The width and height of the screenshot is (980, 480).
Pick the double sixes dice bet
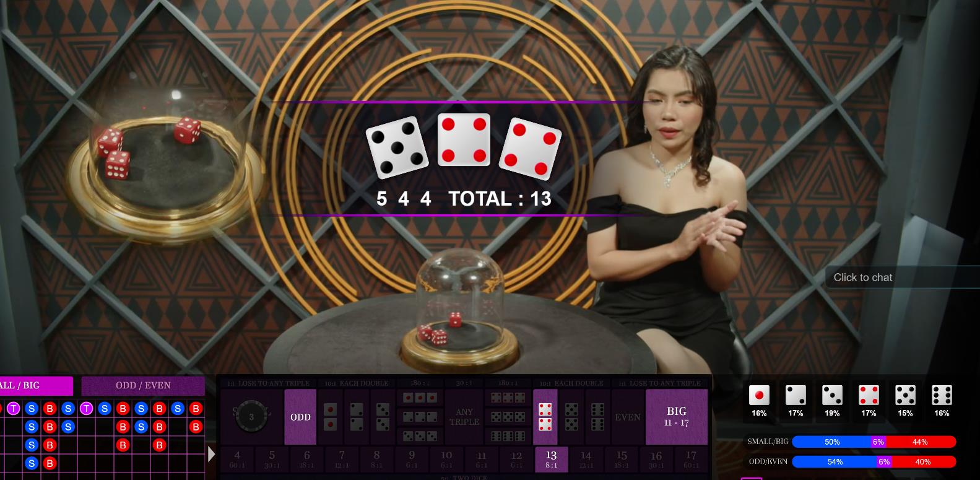point(597,417)
